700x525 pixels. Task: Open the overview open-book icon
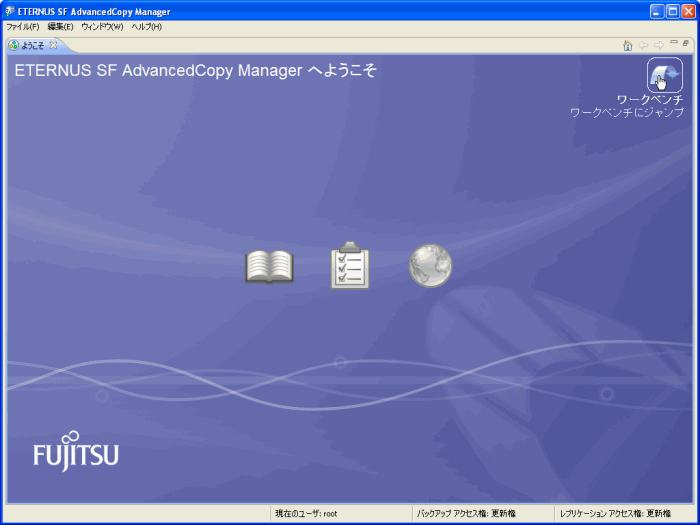point(270,267)
